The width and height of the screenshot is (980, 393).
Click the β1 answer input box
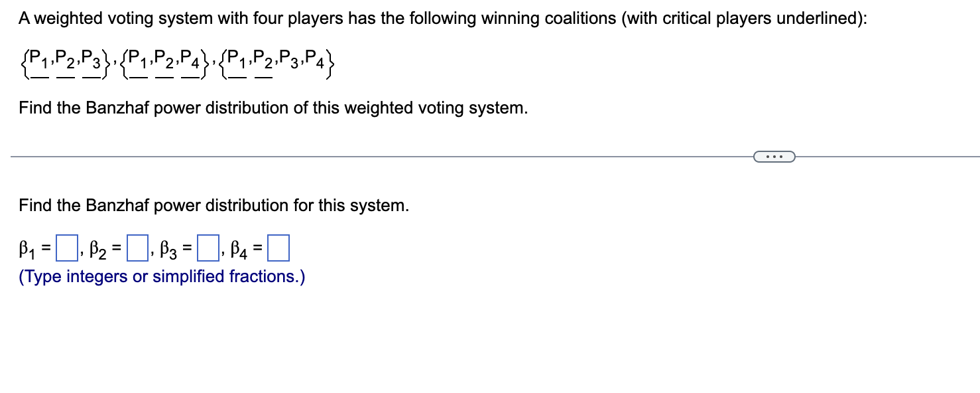pos(67,248)
